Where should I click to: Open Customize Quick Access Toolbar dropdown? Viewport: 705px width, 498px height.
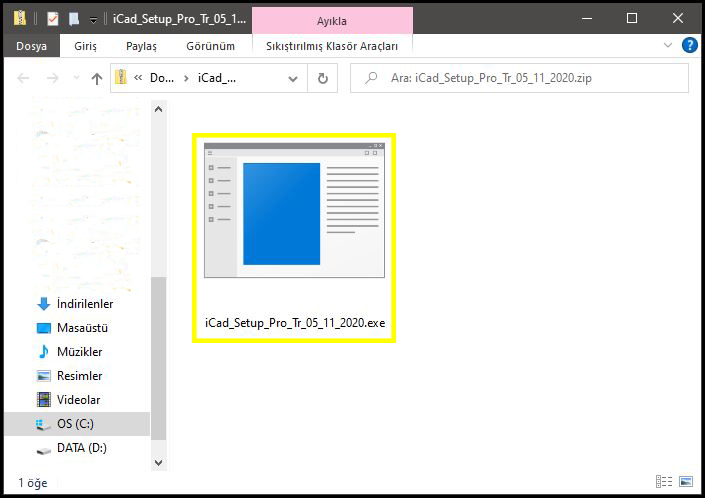(x=94, y=20)
